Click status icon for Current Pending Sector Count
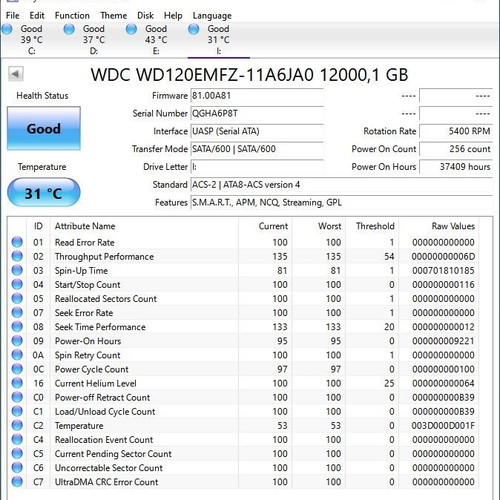 click(17, 453)
